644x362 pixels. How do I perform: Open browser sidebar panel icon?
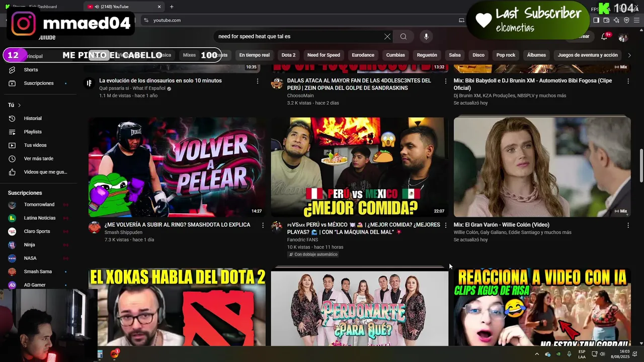[596, 20]
